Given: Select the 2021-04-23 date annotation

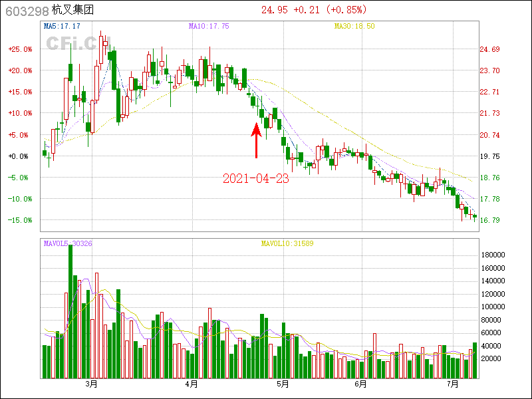Looking at the screenshot, I should tap(255, 178).
